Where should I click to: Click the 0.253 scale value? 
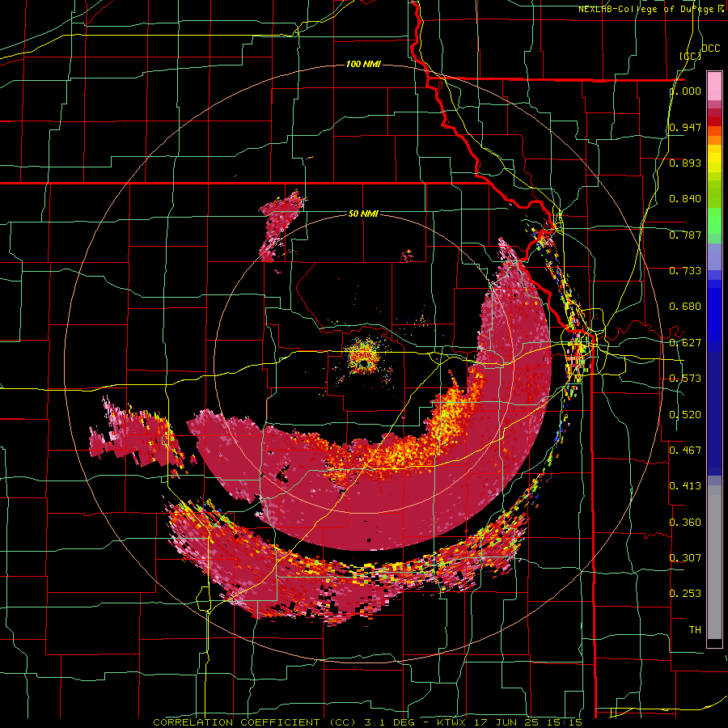coord(685,594)
